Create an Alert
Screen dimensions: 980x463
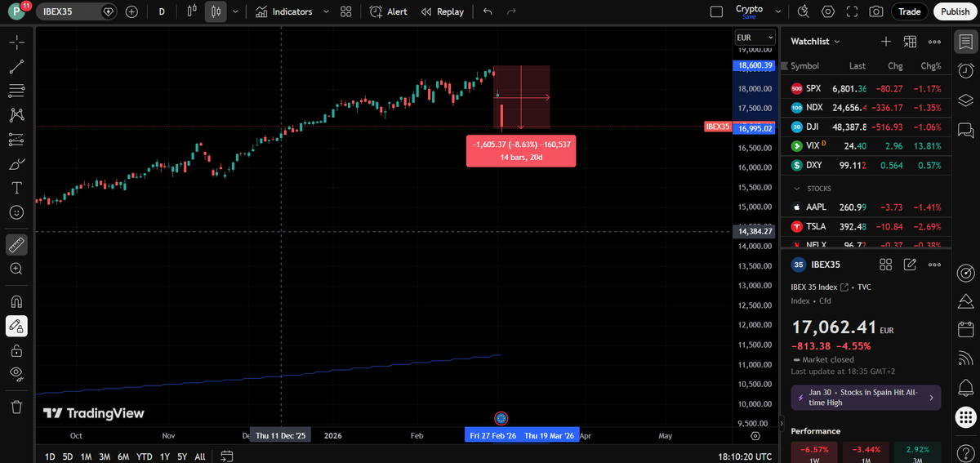(x=389, y=11)
